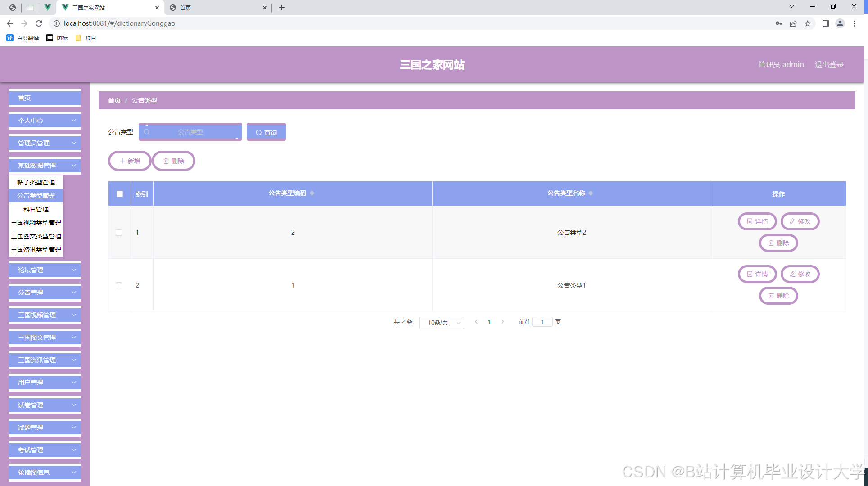Delete the 公告类型2 row via 删除
Screen dimensions: 868x486
[778, 243]
